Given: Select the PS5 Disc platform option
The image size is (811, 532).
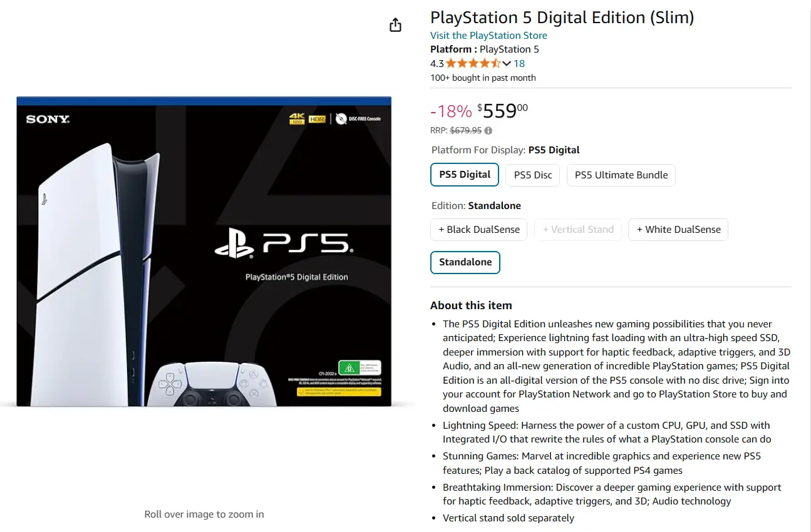Looking at the screenshot, I should point(533,175).
